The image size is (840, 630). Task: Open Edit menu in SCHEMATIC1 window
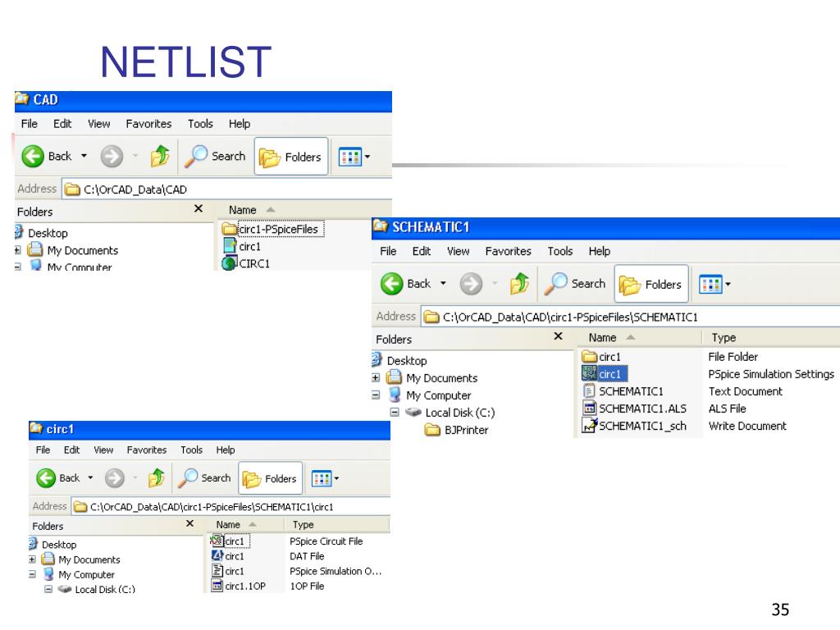tap(421, 251)
